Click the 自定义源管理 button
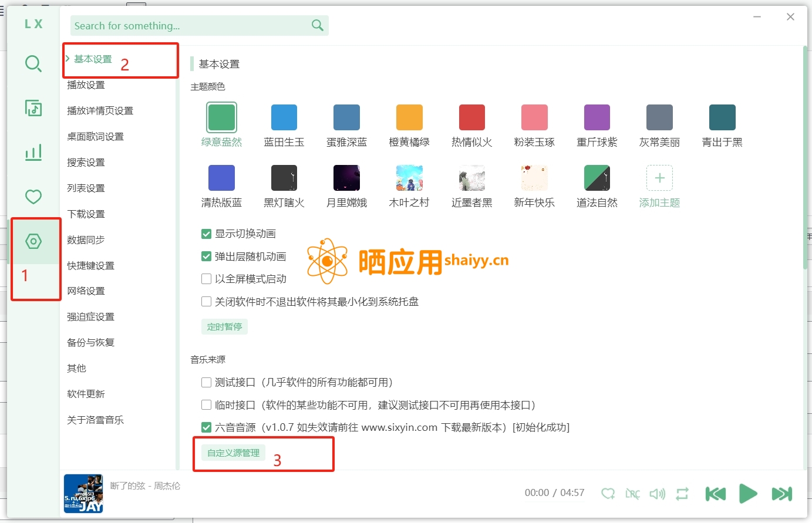Viewport: 812px width, 523px height. click(x=233, y=453)
